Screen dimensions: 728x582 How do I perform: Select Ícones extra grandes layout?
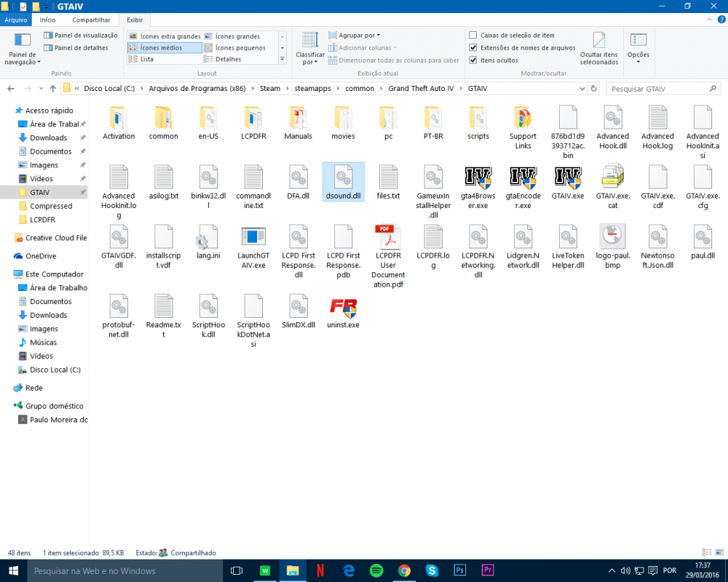pos(165,36)
